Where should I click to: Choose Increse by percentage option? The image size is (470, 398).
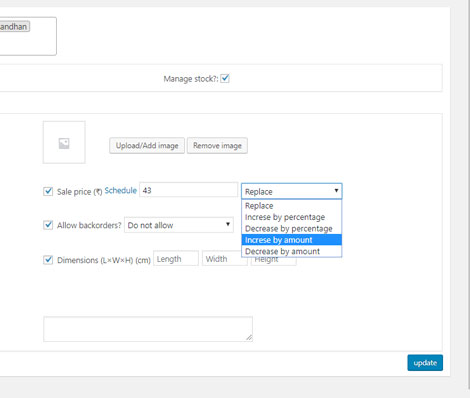click(292, 217)
